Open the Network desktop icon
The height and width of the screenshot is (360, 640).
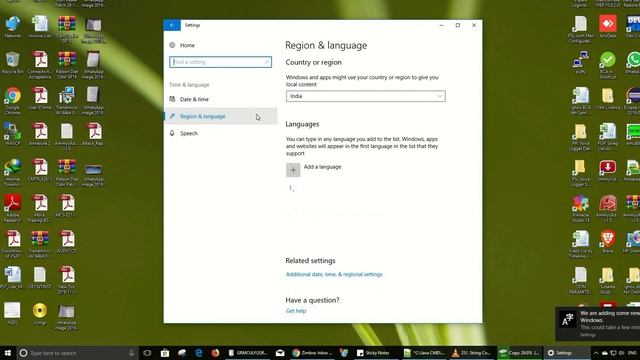tap(13, 27)
